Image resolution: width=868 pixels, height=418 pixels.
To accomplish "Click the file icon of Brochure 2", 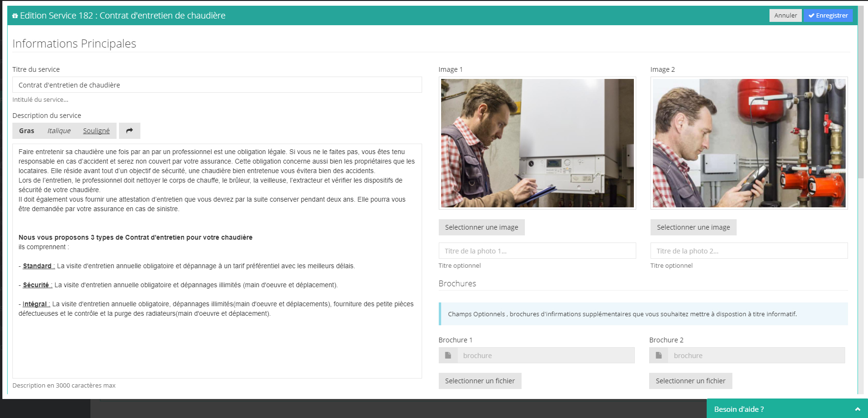I will coord(659,355).
